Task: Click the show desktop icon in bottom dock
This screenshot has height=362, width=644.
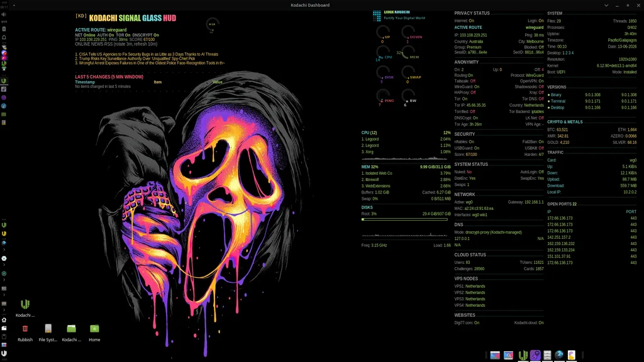Action: 495,355
